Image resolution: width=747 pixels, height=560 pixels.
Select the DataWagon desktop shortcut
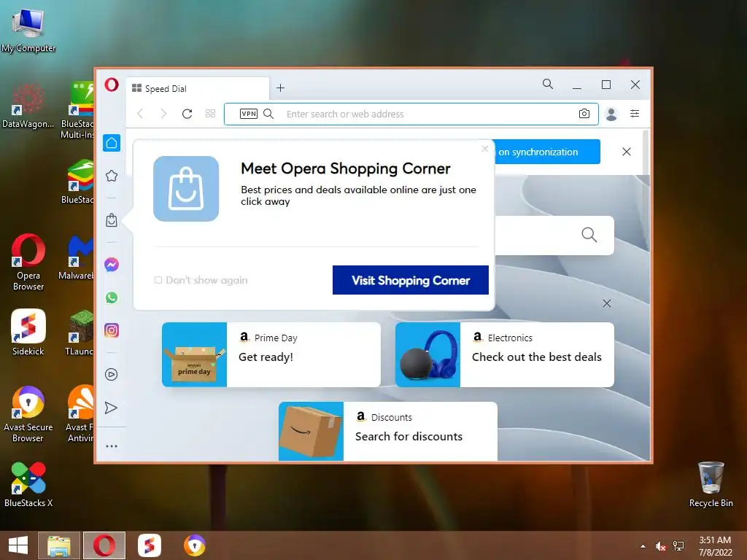coord(28,106)
